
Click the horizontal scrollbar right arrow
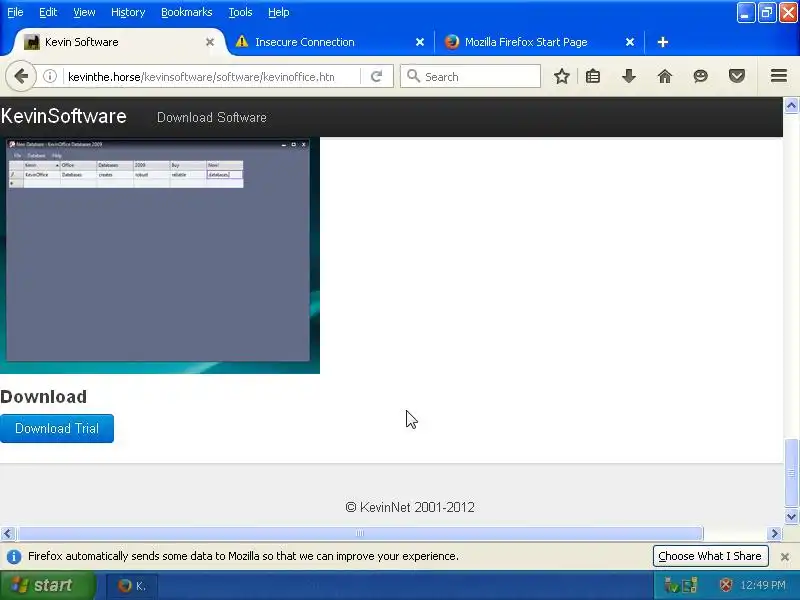(775, 534)
